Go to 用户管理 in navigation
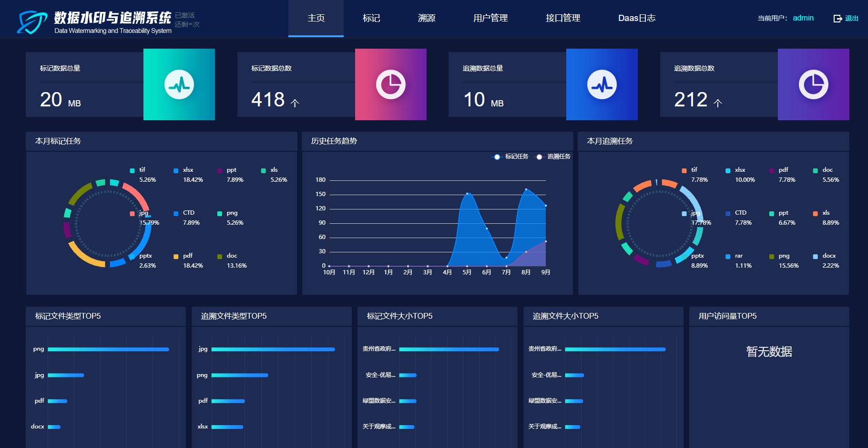The height and width of the screenshot is (448, 868). (x=490, y=18)
